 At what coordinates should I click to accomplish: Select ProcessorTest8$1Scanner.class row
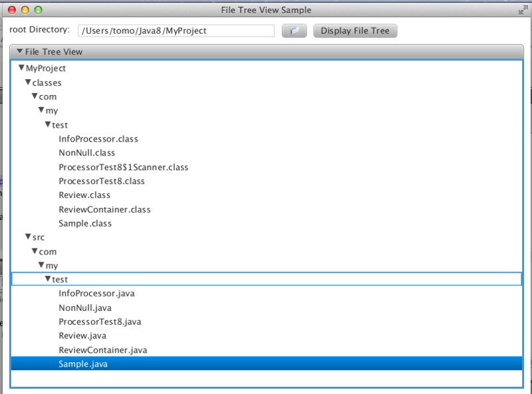click(x=267, y=167)
